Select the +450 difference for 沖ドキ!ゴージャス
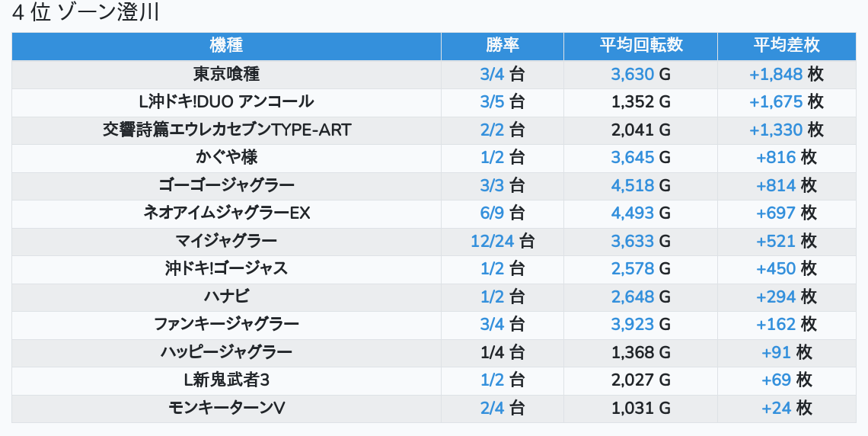 (776, 269)
